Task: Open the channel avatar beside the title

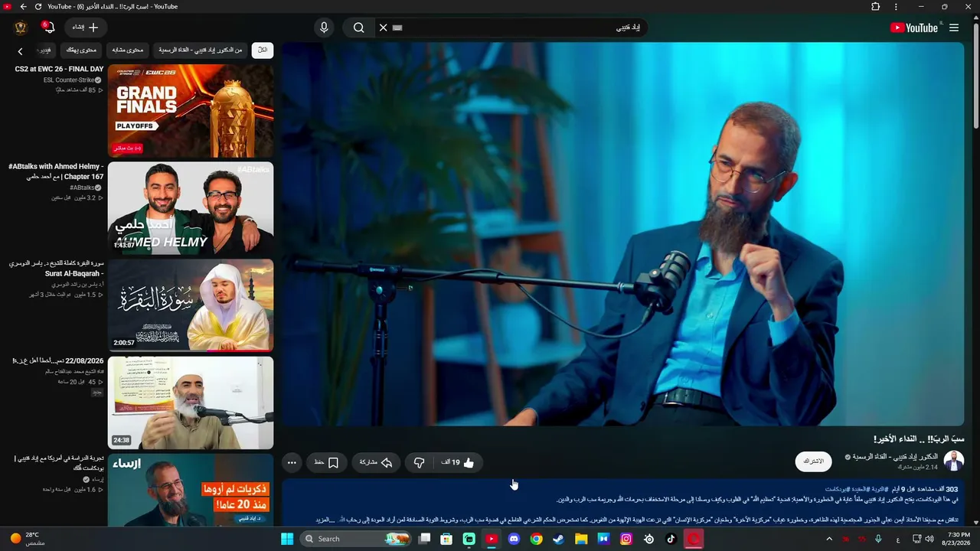Action: tap(954, 461)
